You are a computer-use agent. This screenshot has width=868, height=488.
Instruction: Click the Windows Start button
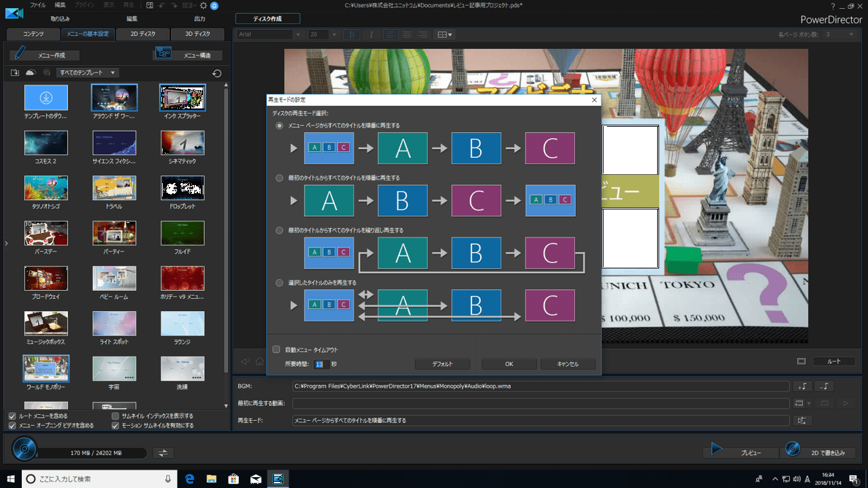pyautogui.click(x=10, y=479)
